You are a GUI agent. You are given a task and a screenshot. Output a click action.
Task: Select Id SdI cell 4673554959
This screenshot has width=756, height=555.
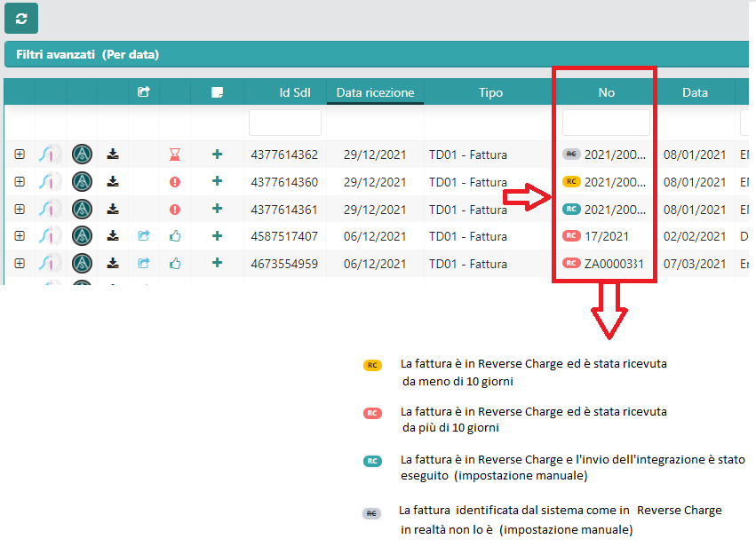(x=284, y=264)
